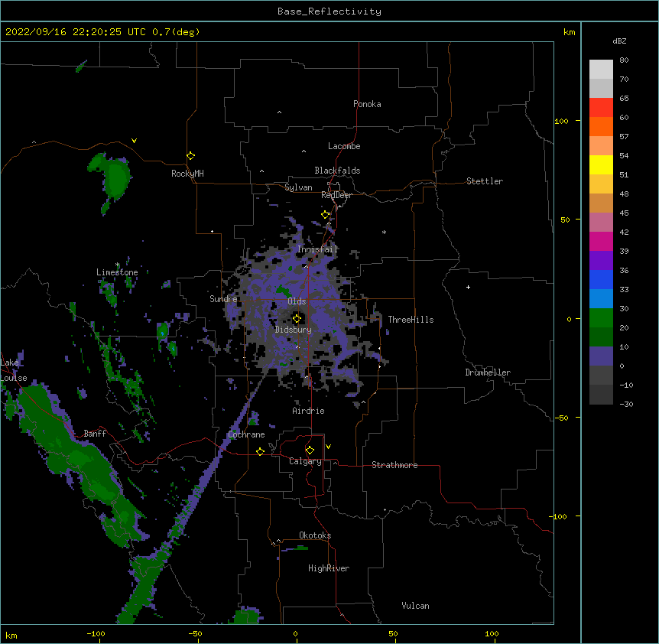Click the Vulcan label
659x644 pixels.
click(415, 606)
